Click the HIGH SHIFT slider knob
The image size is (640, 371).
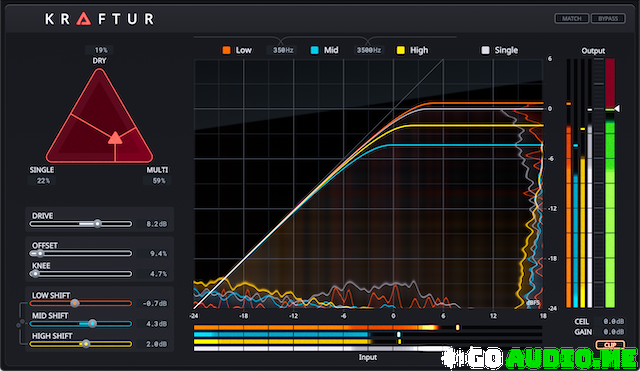tap(85, 344)
